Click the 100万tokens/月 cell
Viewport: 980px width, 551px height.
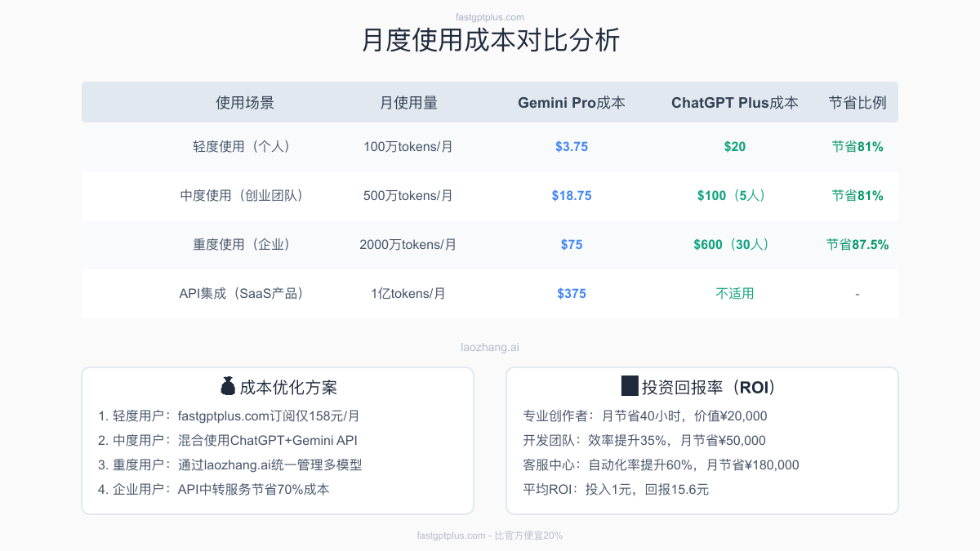pyautogui.click(x=408, y=147)
